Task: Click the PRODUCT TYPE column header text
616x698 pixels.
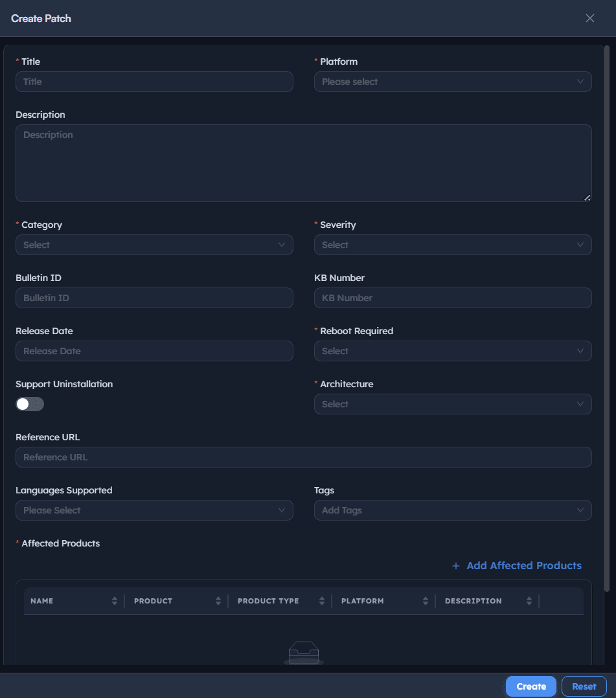Action: 268,601
